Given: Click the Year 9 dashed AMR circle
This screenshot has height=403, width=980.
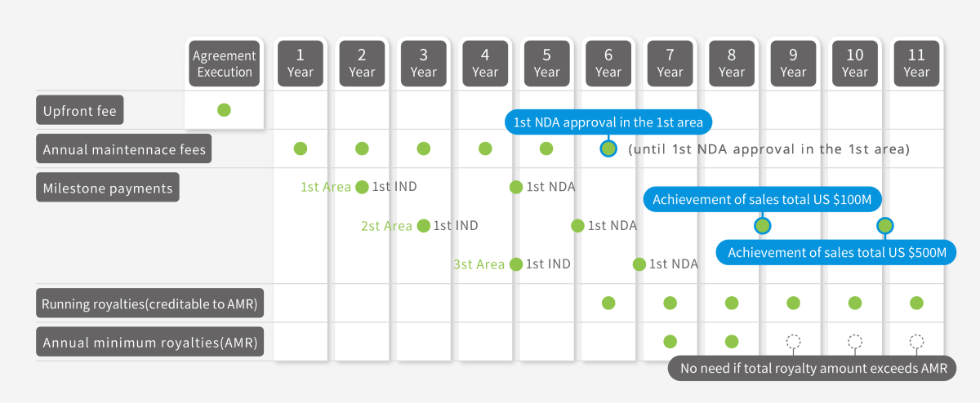Looking at the screenshot, I should pyautogui.click(x=793, y=342).
